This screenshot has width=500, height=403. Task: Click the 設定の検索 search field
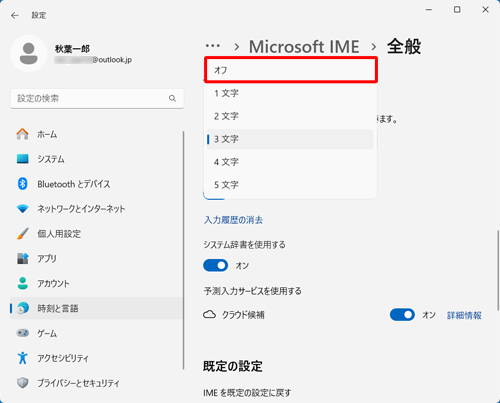(x=97, y=98)
